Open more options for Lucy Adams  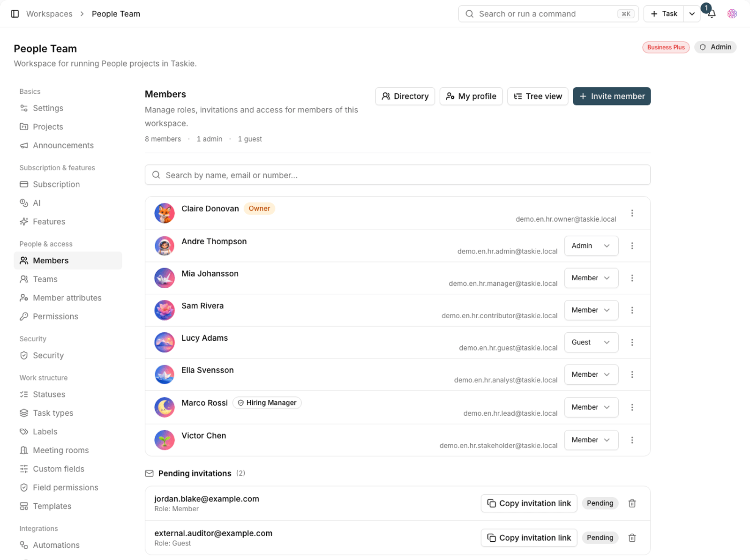coord(632,343)
